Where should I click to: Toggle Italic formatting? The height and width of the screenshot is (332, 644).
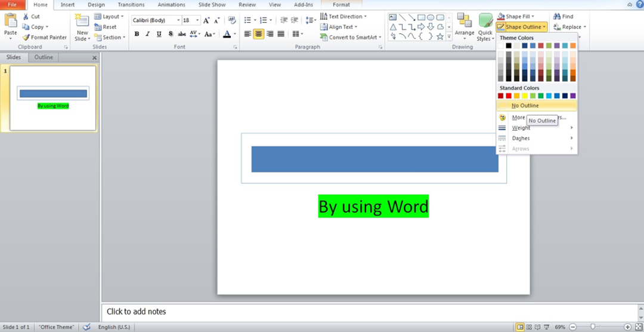point(148,34)
